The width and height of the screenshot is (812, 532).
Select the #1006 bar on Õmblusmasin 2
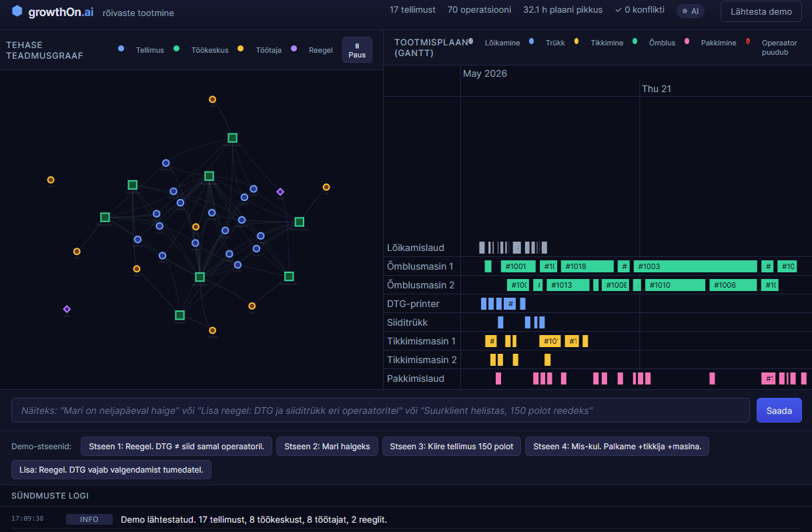pyautogui.click(x=733, y=285)
